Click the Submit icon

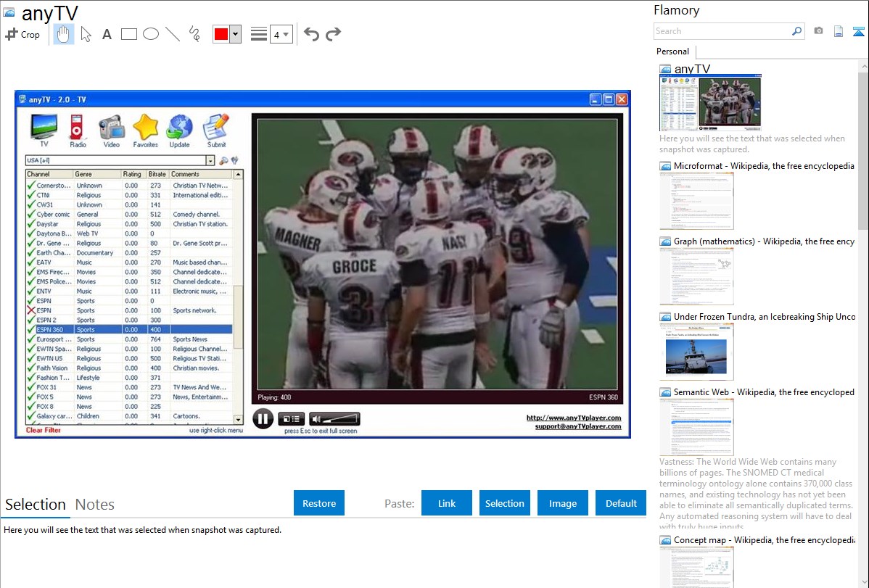pyautogui.click(x=216, y=131)
